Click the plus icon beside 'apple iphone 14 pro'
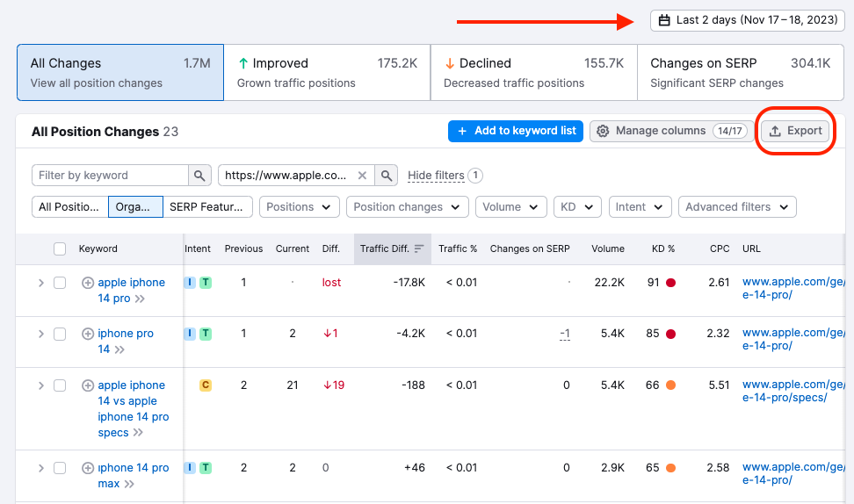Viewport: 854px width, 504px height. pos(88,283)
